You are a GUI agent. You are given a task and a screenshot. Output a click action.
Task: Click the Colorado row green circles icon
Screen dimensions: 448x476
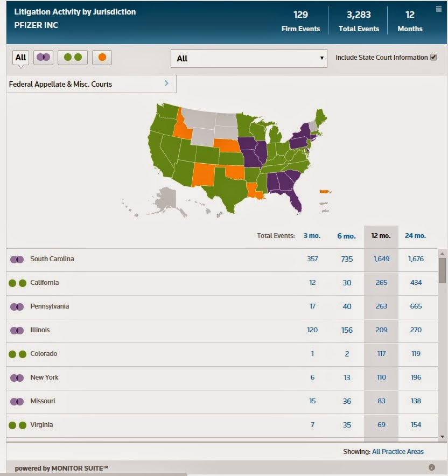(17, 354)
